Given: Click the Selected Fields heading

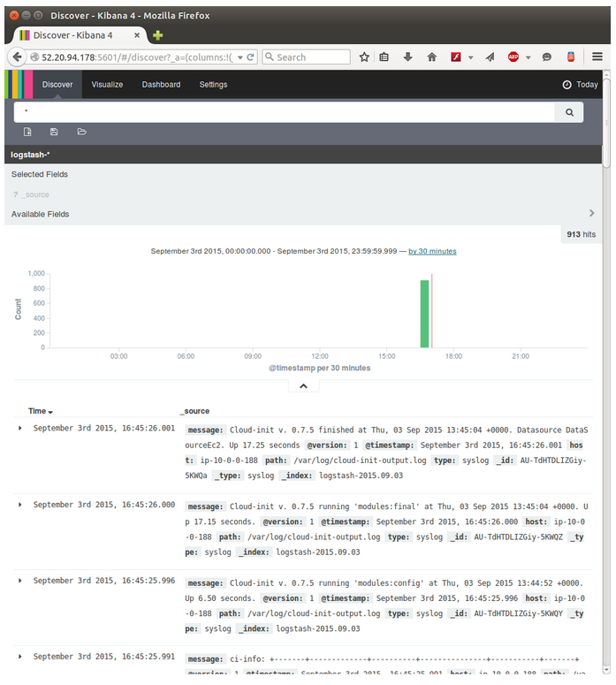Looking at the screenshot, I should [40, 174].
